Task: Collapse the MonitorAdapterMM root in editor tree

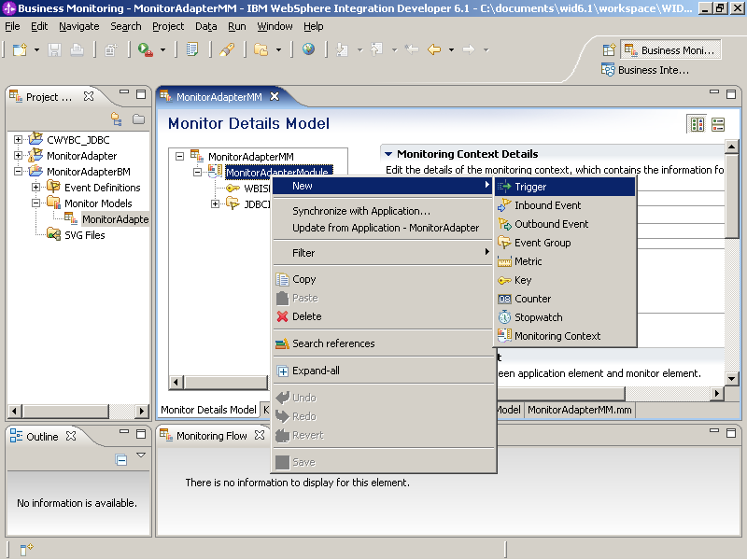Action: point(179,156)
